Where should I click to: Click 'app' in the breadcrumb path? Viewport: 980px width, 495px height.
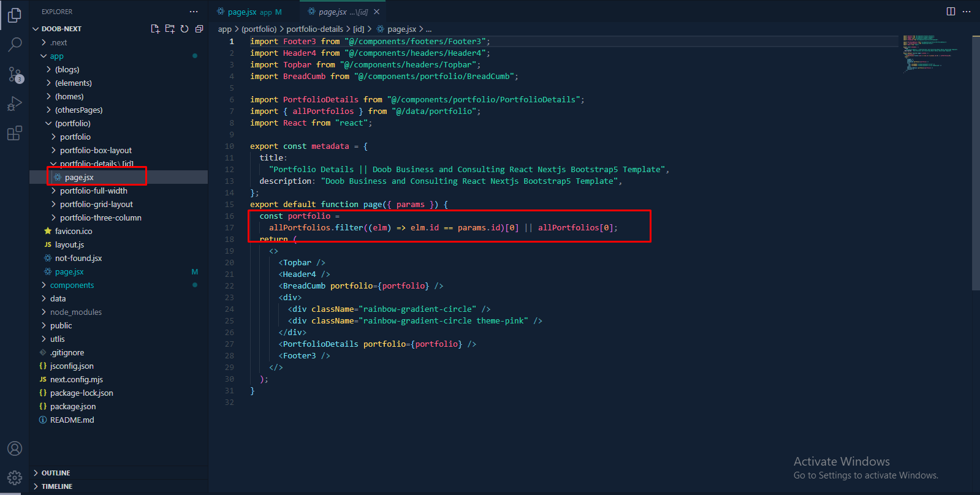(225, 29)
